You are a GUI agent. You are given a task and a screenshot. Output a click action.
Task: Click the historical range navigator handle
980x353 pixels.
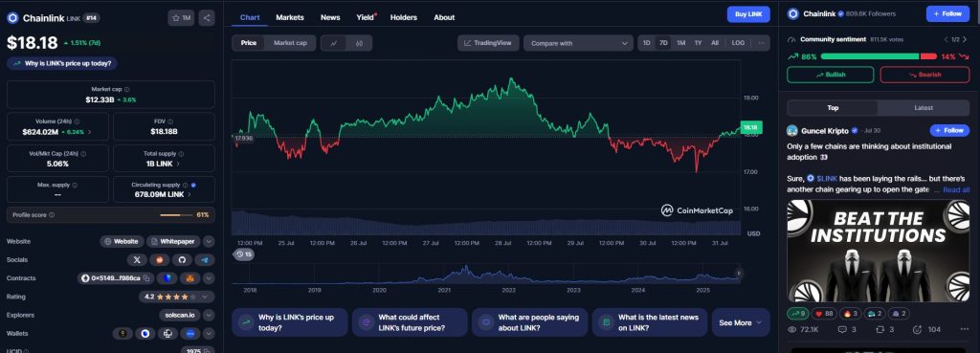739,273
